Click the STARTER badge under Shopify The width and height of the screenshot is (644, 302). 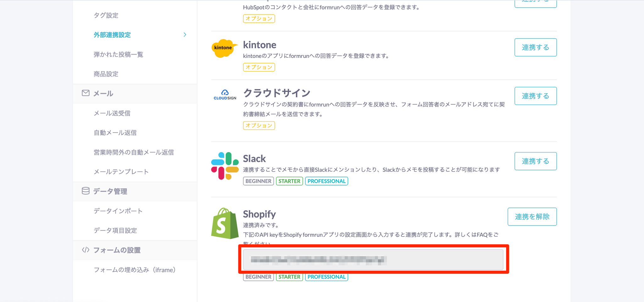[289, 277]
